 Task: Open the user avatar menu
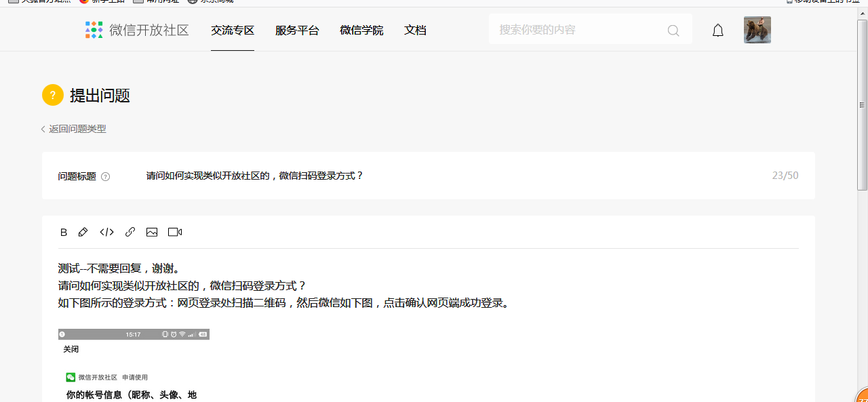(757, 30)
